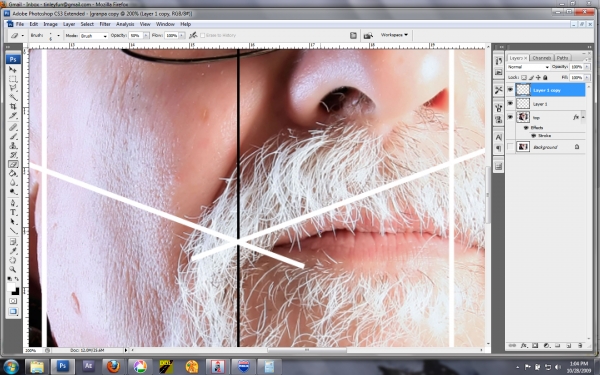The width and height of the screenshot is (600, 375).
Task: Toggle Quick Mask mode
Action: pos(13,301)
